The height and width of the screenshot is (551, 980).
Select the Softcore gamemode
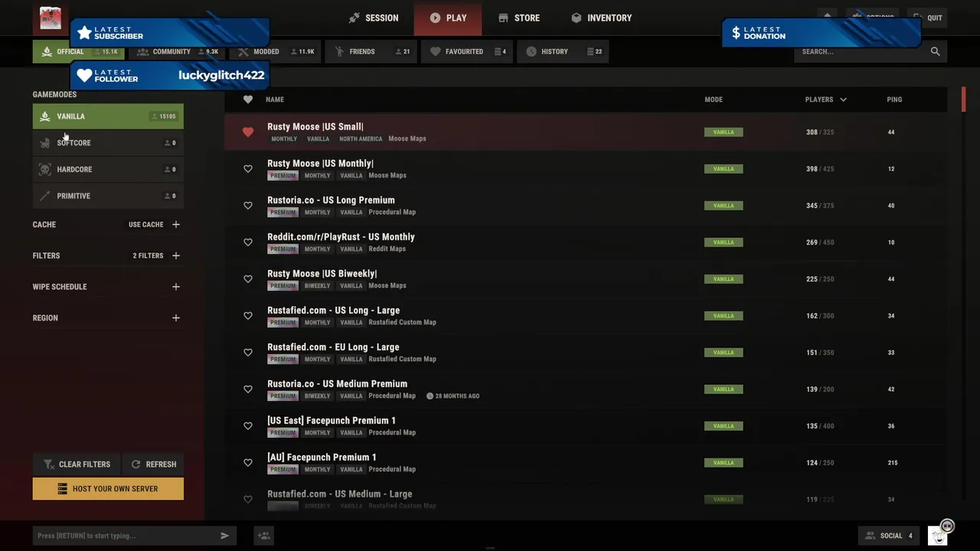(x=108, y=143)
